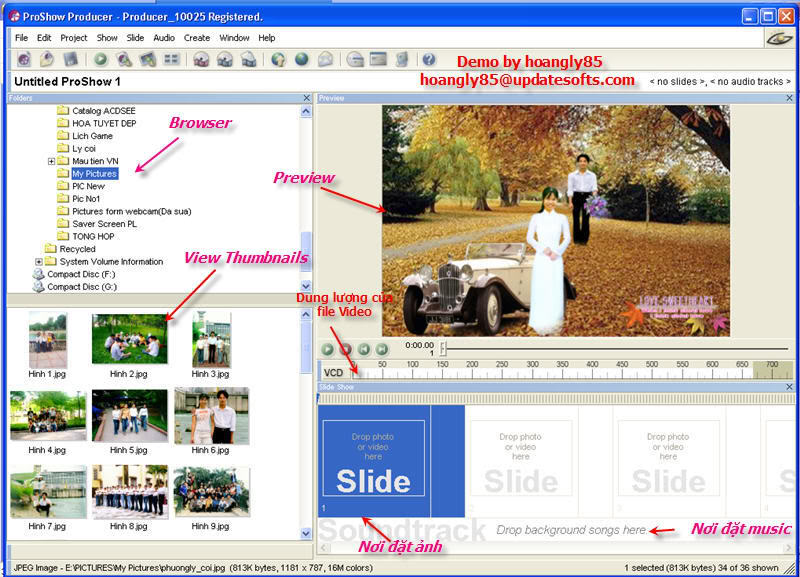
Task: Open the Window menu
Action: tap(234, 38)
